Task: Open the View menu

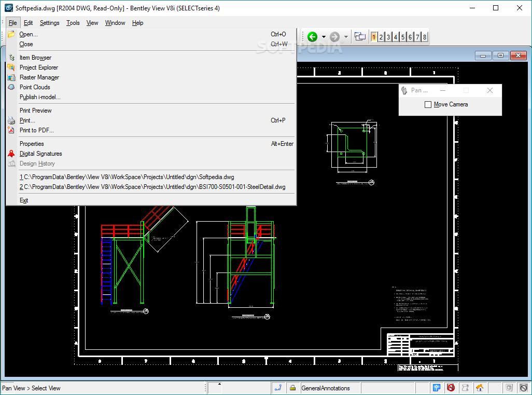Action: [92, 23]
